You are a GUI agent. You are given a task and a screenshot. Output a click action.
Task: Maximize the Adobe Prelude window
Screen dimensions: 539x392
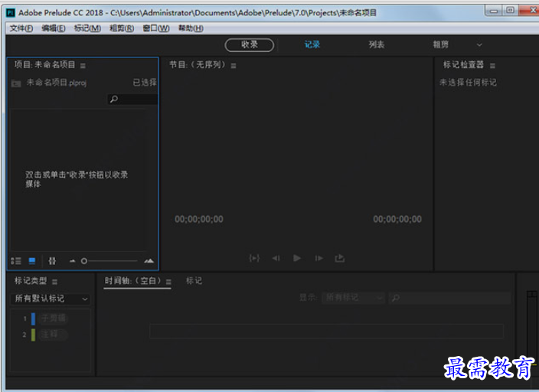point(511,10)
